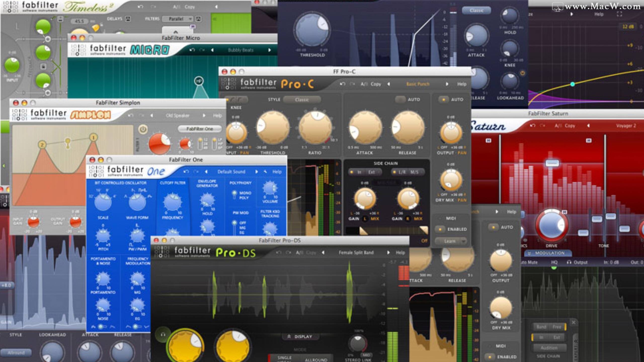The height and width of the screenshot is (362, 644).
Task: Open the STYLE Classic dropdown in Pro-C
Action: pos(302,100)
